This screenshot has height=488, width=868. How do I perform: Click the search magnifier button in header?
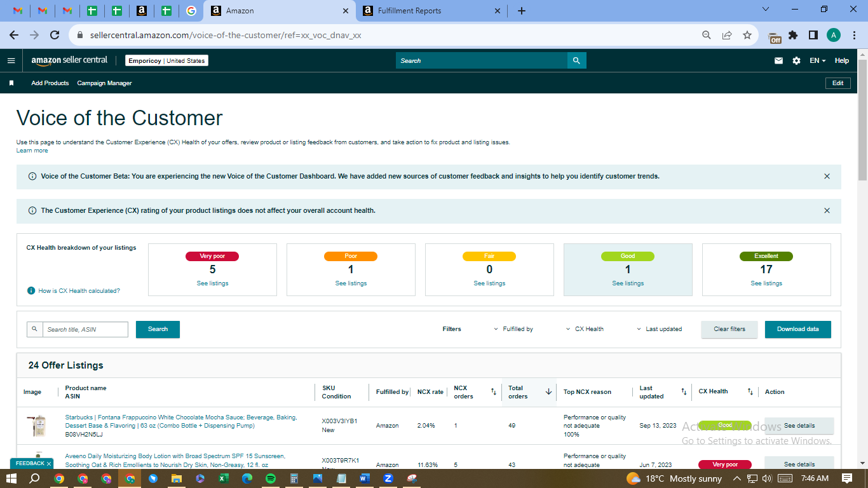(x=576, y=60)
